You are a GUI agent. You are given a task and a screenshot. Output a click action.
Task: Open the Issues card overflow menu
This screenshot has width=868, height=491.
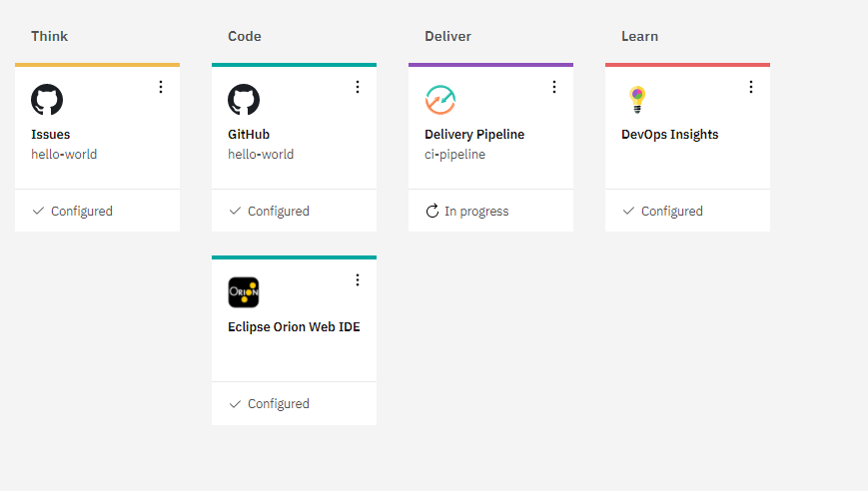pyautogui.click(x=161, y=87)
